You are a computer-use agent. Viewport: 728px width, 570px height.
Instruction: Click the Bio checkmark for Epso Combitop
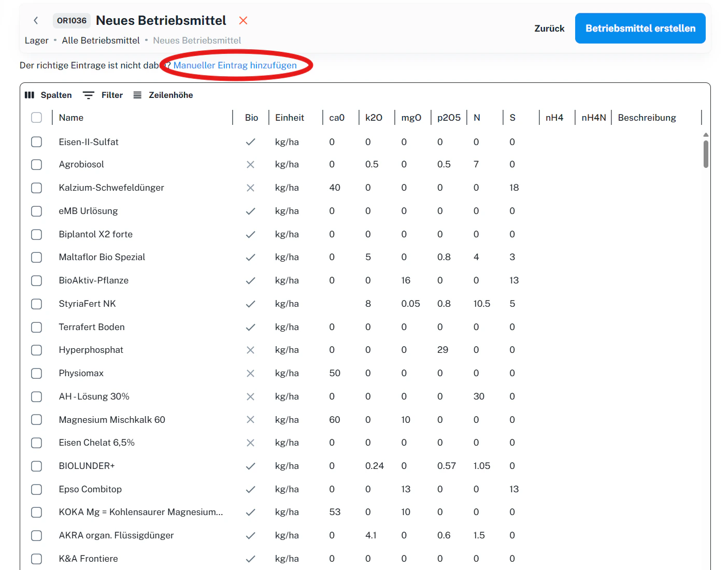250,489
